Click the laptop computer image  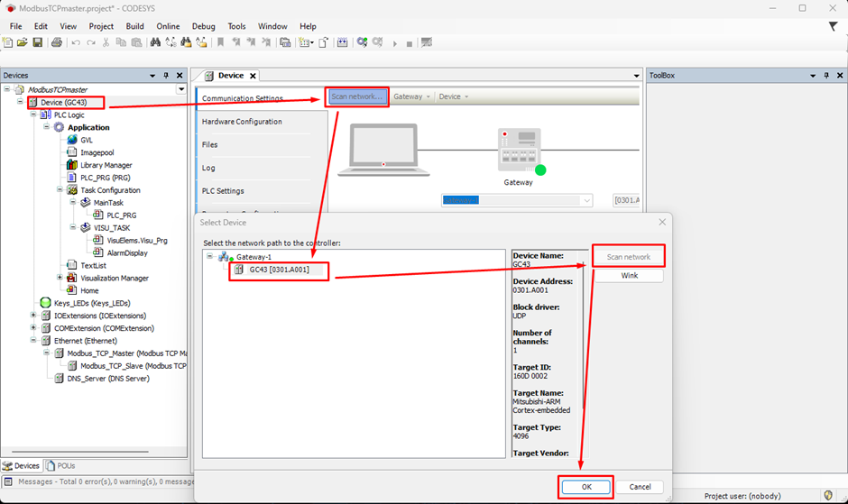[383, 150]
